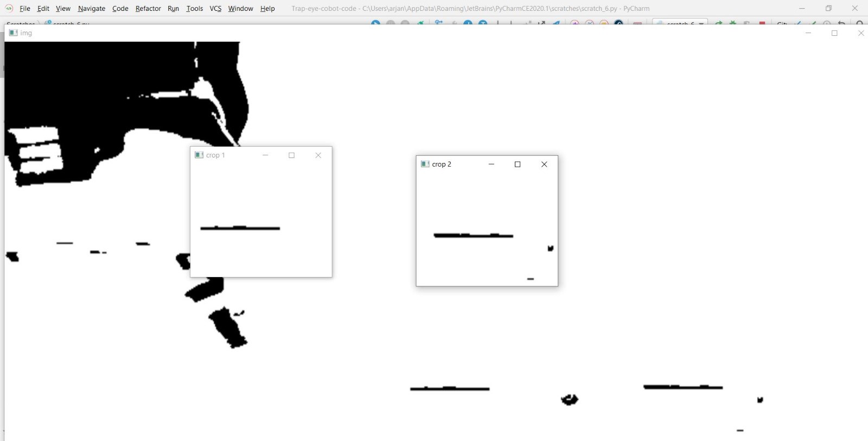Open the Run menu
The width and height of the screenshot is (868, 441).
coord(173,9)
